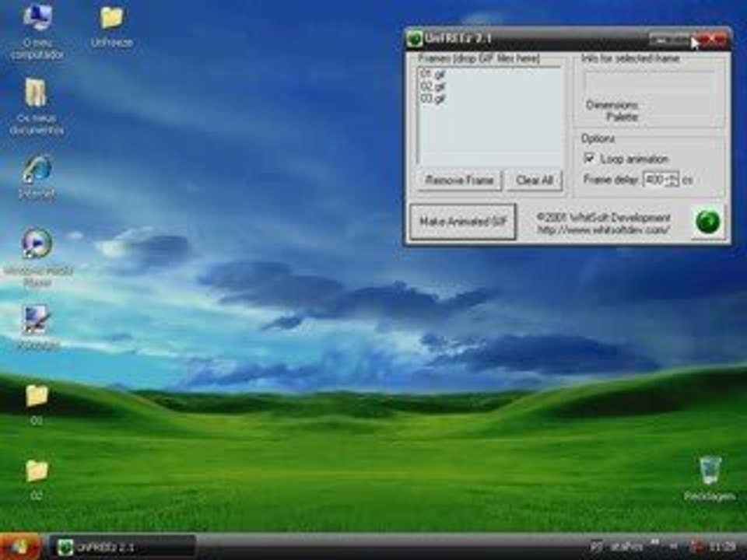
Task: Launch the Internet Explorer desktop shortcut
Action: pos(37,169)
